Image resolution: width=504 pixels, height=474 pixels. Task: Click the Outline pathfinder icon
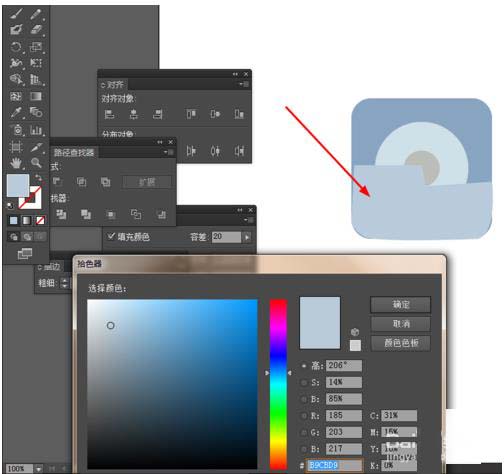click(136, 215)
